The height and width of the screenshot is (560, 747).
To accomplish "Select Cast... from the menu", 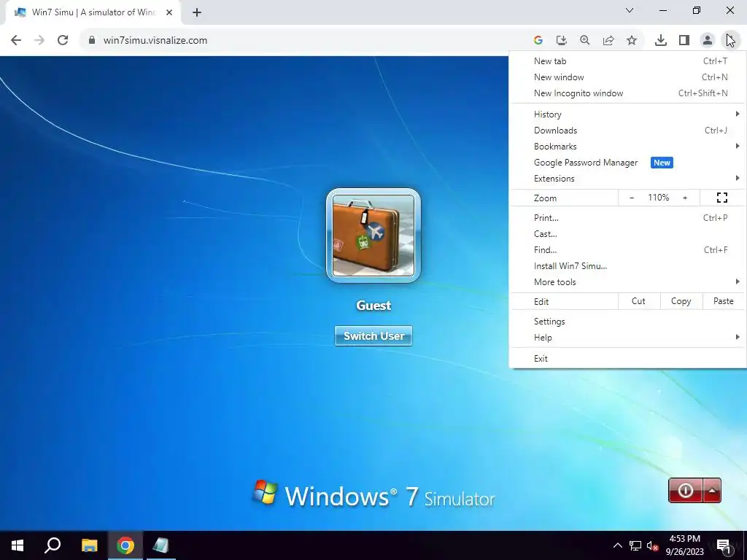I will pos(628,234).
